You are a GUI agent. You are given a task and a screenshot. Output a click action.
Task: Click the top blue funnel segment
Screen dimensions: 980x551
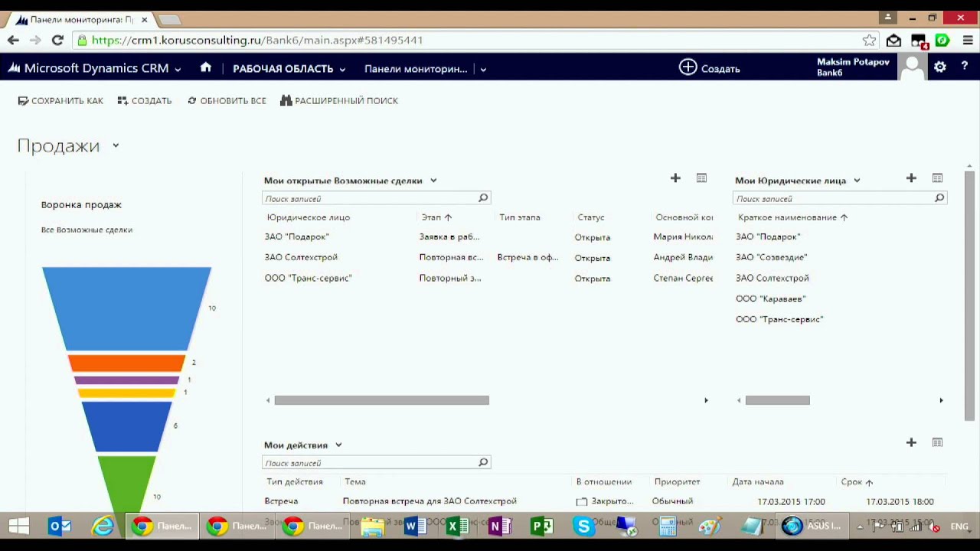pos(126,308)
